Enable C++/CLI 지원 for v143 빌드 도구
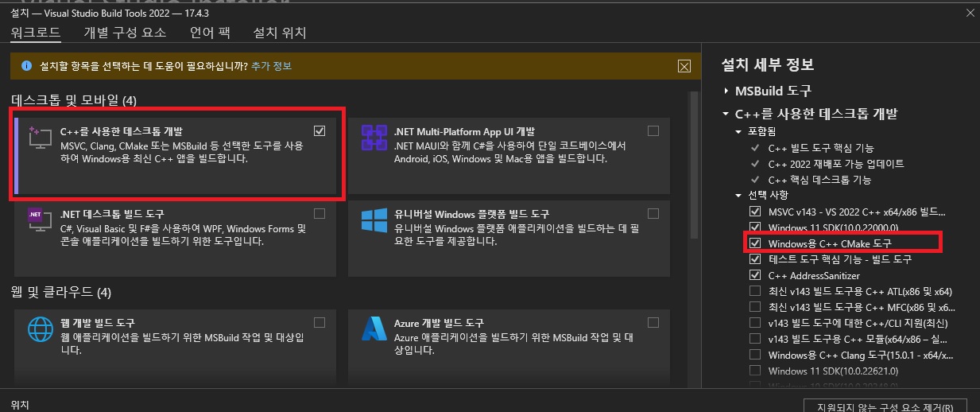The image size is (980, 412). coord(755,323)
